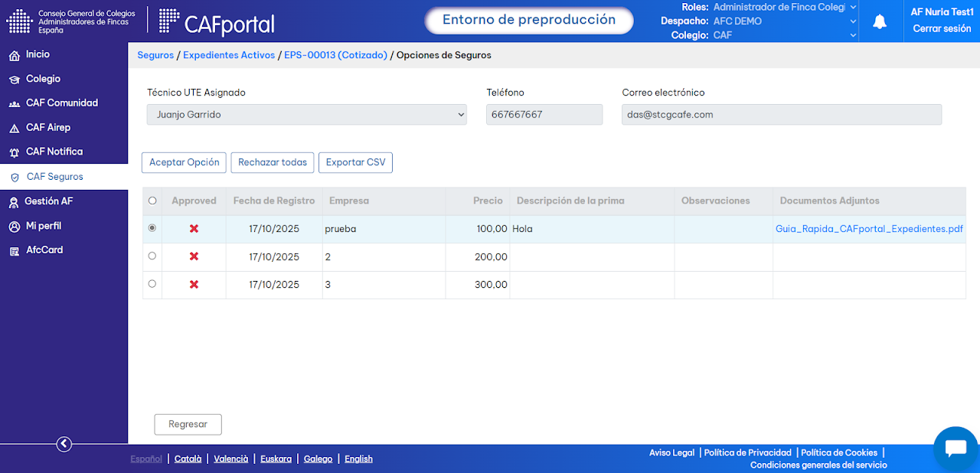Collapse the sidebar with the arrow icon
The width and height of the screenshot is (980, 473).
(64, 444)
